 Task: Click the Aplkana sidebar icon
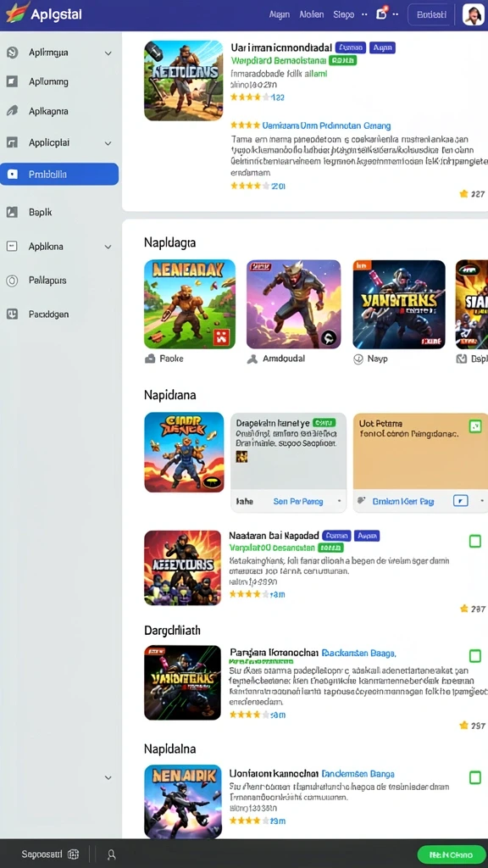[12, 247]
